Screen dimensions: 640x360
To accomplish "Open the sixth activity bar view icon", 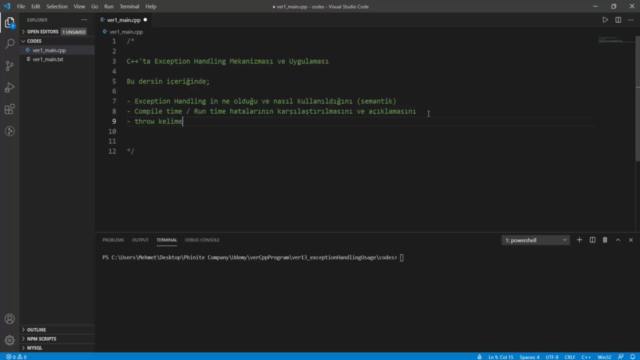I will [10, 131].
